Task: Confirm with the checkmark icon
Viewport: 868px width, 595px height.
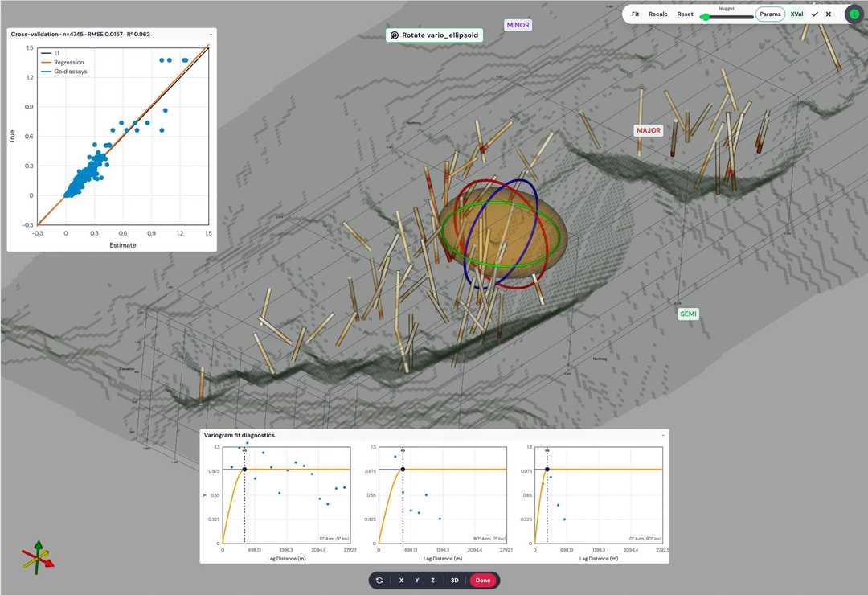Action: coord(814,14)
